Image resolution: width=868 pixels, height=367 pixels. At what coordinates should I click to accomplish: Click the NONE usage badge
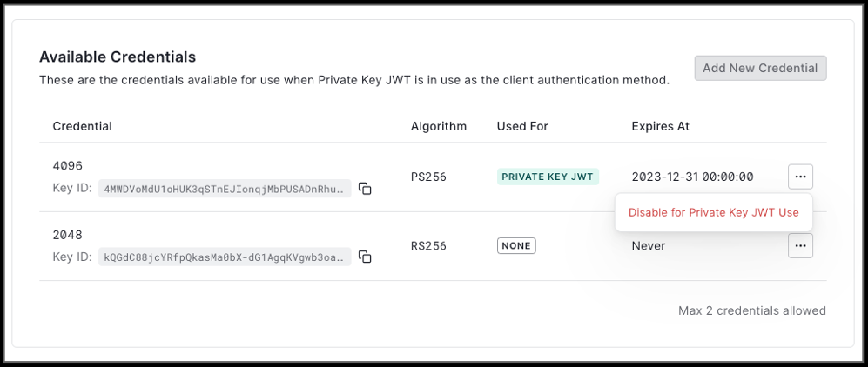pyautogui.click(x=516, y=246)
